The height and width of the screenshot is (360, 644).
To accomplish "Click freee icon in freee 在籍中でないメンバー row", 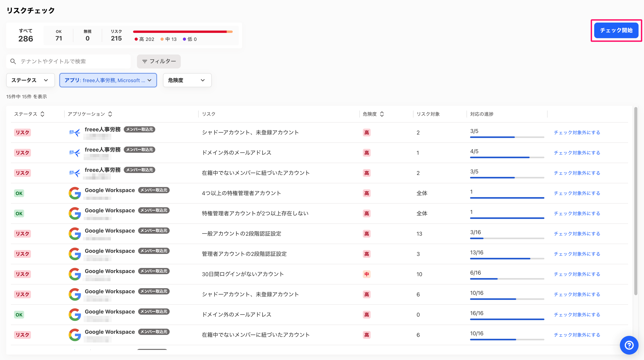I will click(75, 173).
